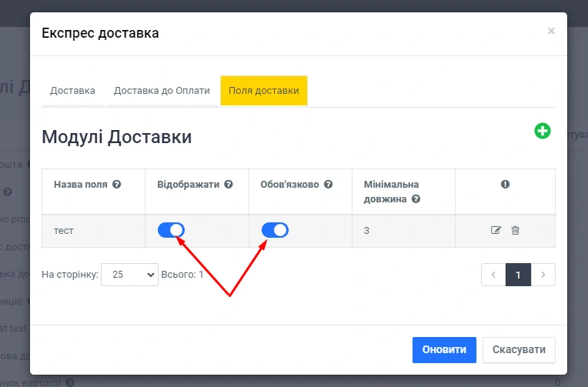Click help icon next to "Обов'язково"
Screen dimensions: 588x387
[328, 185]
